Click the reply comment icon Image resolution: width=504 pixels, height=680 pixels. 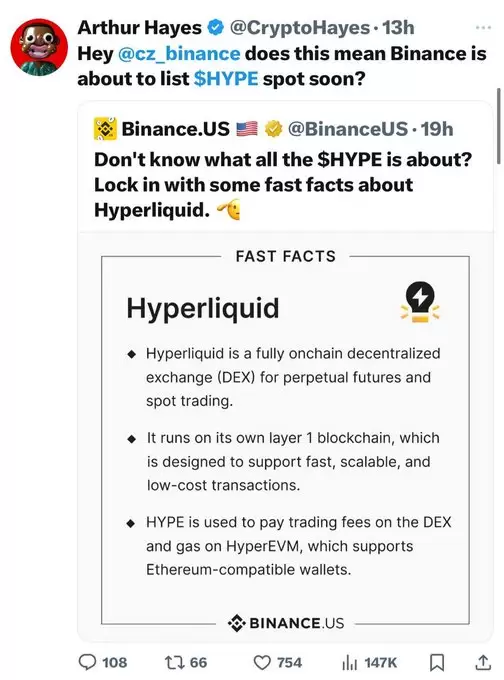88,662
